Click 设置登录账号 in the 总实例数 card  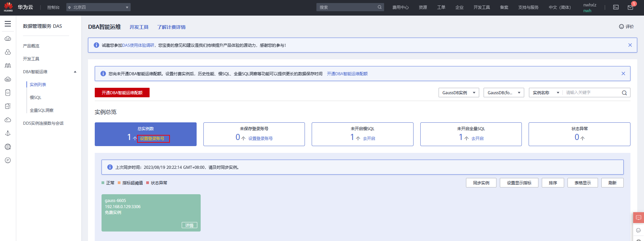pos(152,139)
